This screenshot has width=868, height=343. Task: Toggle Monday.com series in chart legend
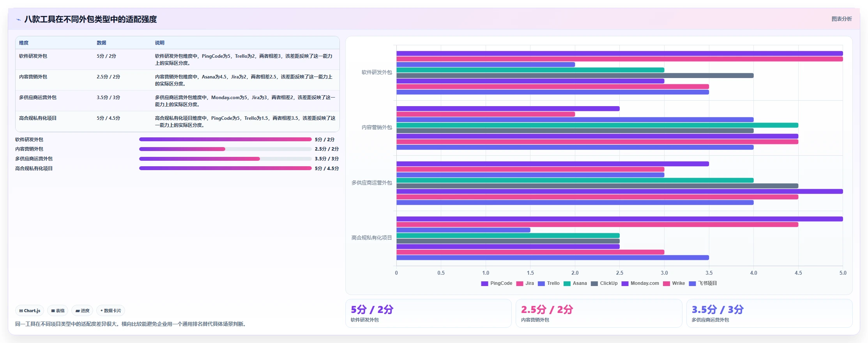point(640,283)
